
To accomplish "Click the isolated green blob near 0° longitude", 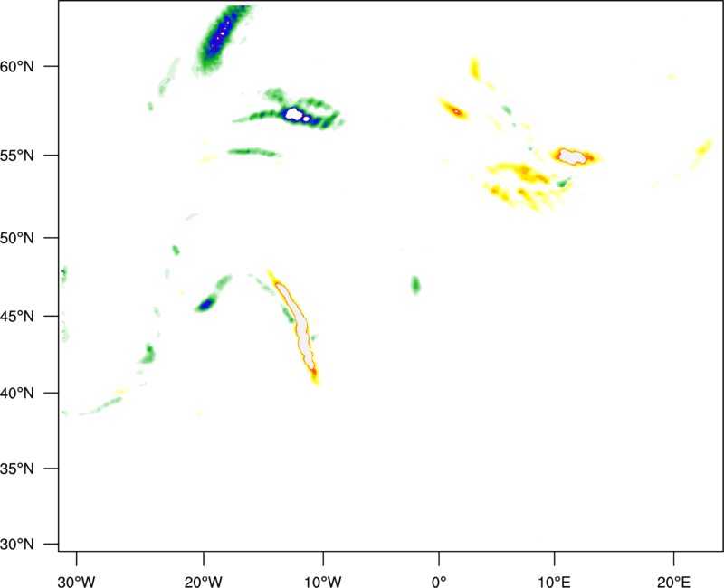I will click(x=415, y=285).
